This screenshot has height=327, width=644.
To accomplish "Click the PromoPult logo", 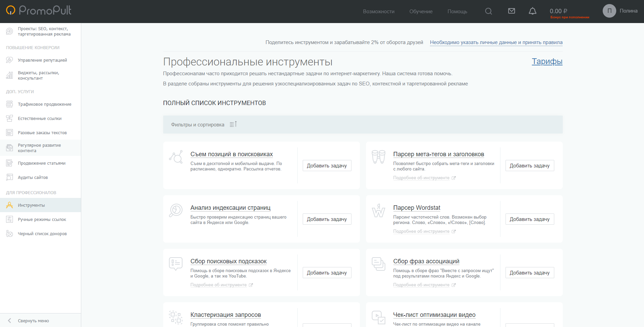I will pyautogui.click(x=39, y=10).
